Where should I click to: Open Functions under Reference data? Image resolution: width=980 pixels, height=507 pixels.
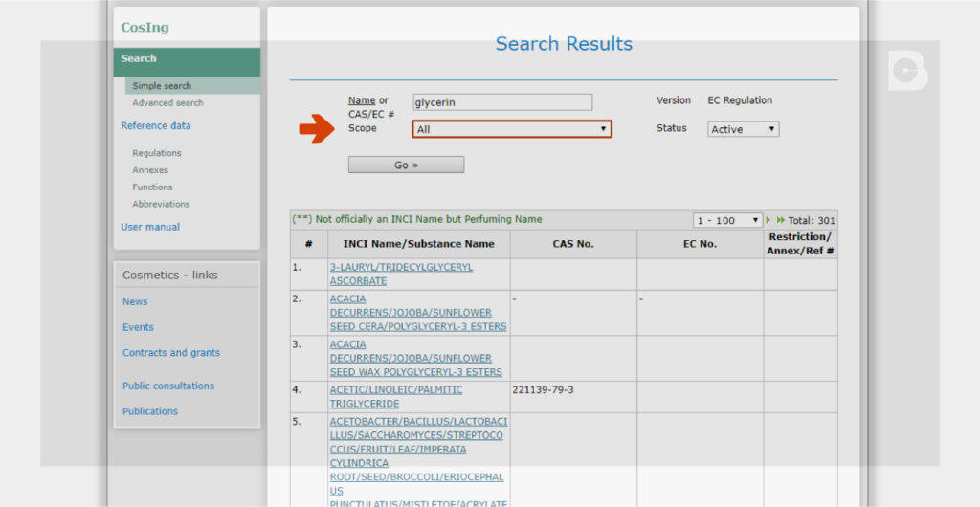pos(152,187)
